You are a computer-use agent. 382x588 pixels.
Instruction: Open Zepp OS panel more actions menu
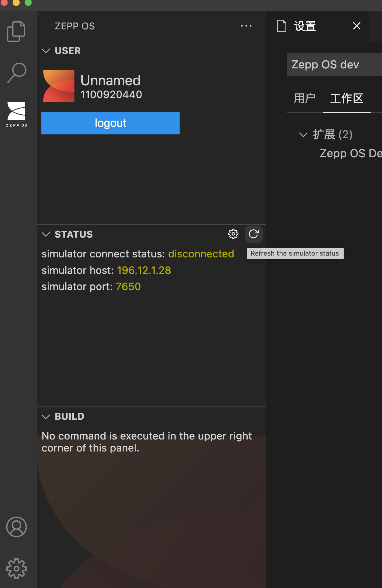(246, 26)
